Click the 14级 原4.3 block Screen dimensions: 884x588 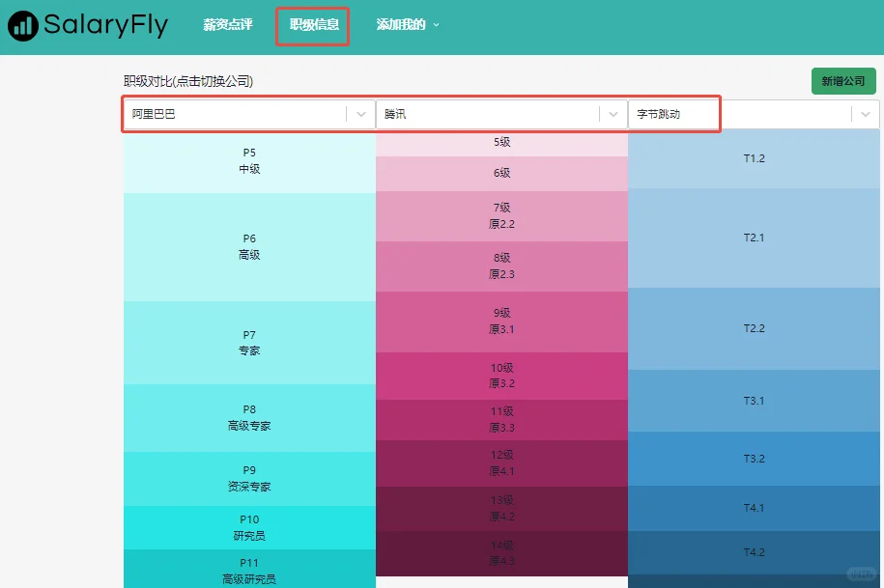coord(501,553)
